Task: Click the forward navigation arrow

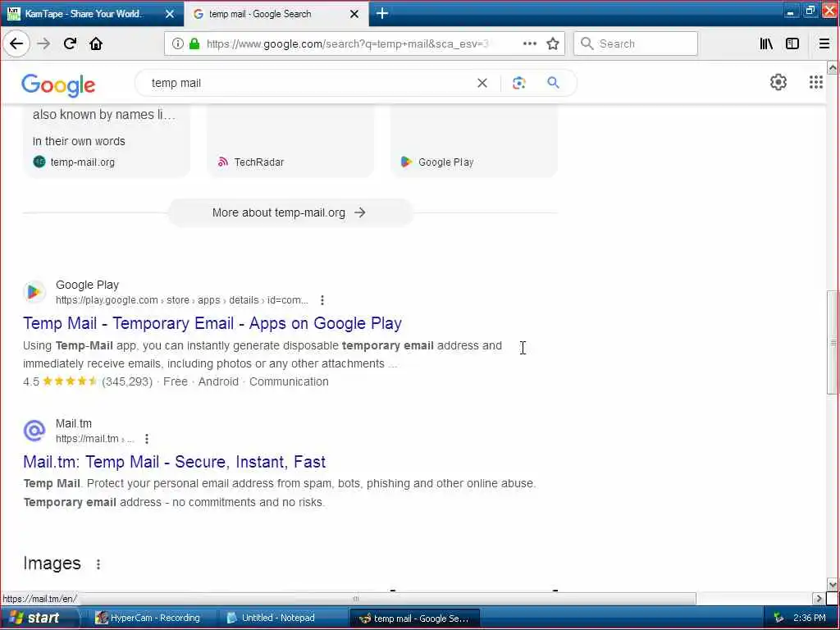Action: [43, 44]
